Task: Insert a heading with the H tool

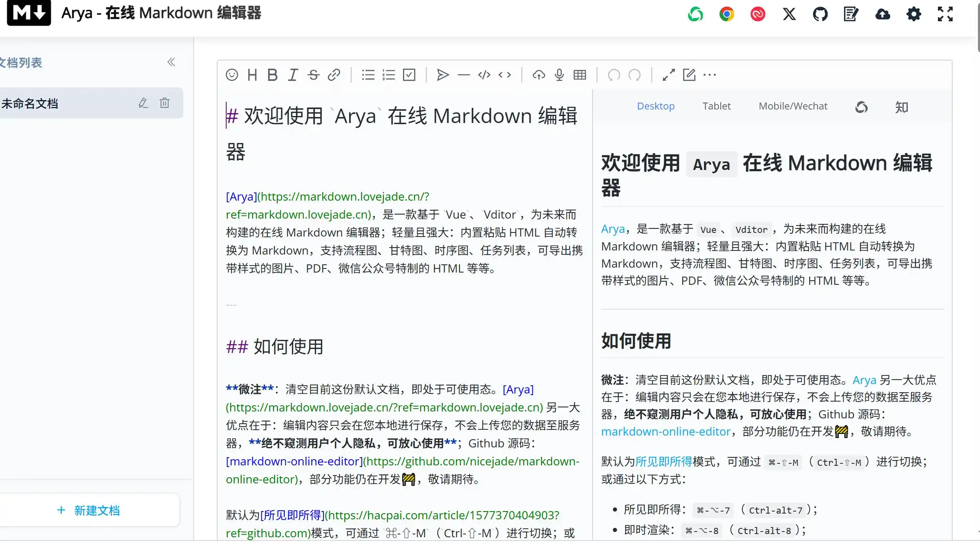Action: point(252,75)
